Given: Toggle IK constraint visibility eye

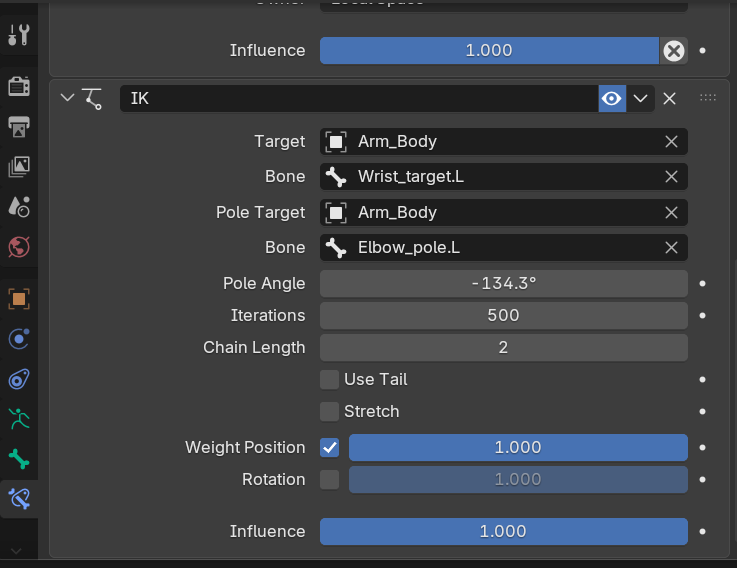Looking at the screenshot, I should pos(611,98).
